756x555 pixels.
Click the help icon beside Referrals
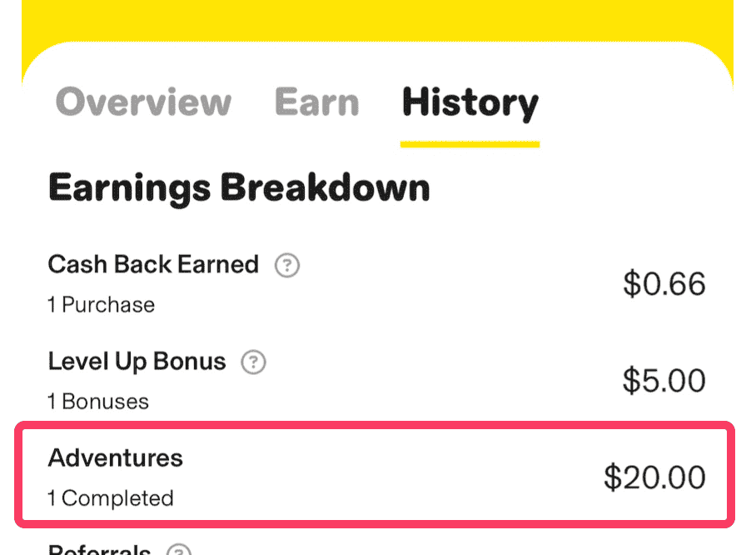click(x=178, y=550)
